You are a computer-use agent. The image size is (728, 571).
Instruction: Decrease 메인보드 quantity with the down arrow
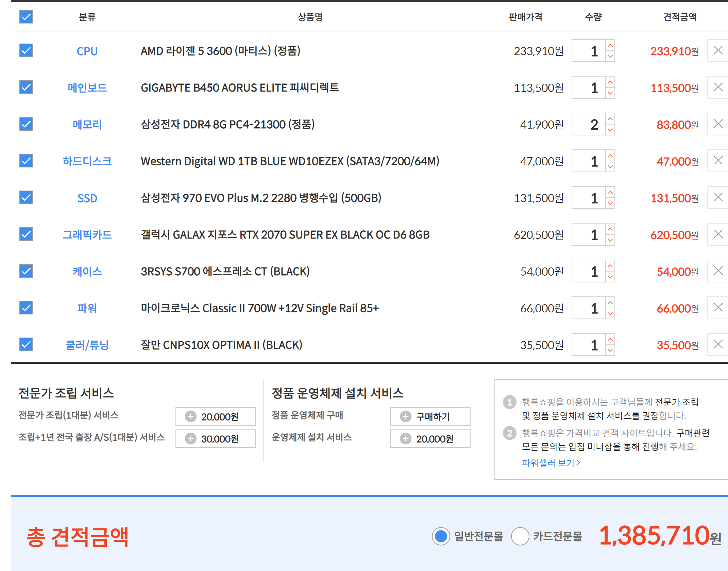(x=610, y=93)
